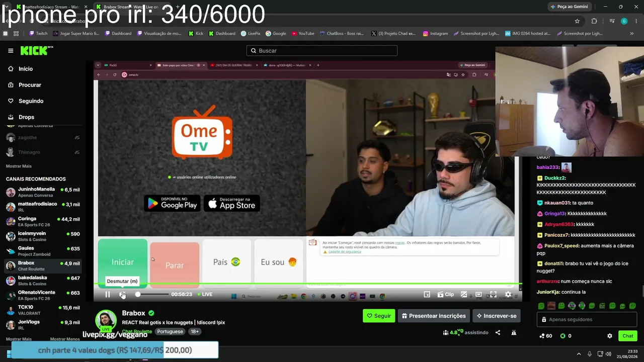Open Thimagro followed channel
Screen dimensions: 644x362
click(43, 152)
